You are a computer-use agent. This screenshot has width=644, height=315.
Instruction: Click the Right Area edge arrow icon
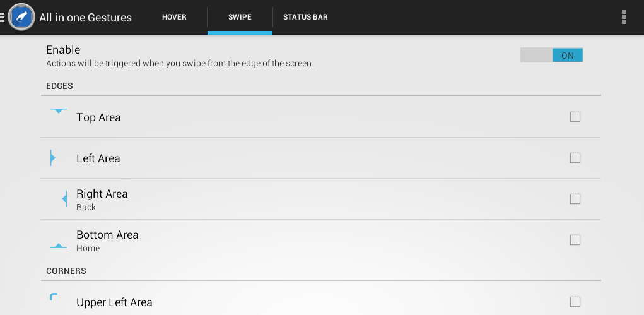point(64,199)
